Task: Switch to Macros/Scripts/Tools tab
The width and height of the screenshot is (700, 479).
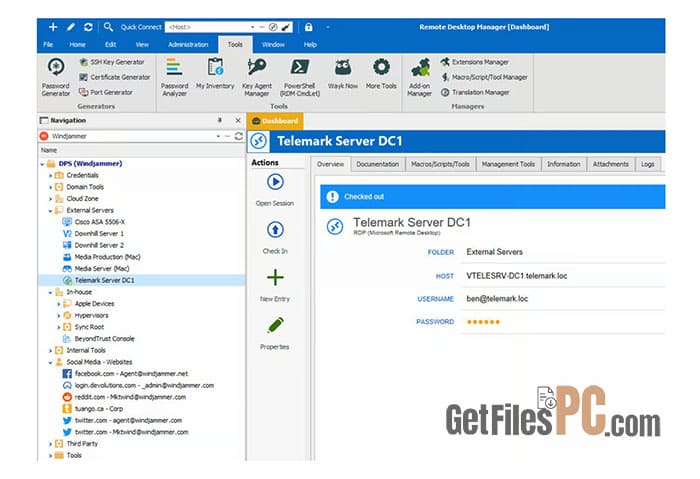Action: point(440,164)
